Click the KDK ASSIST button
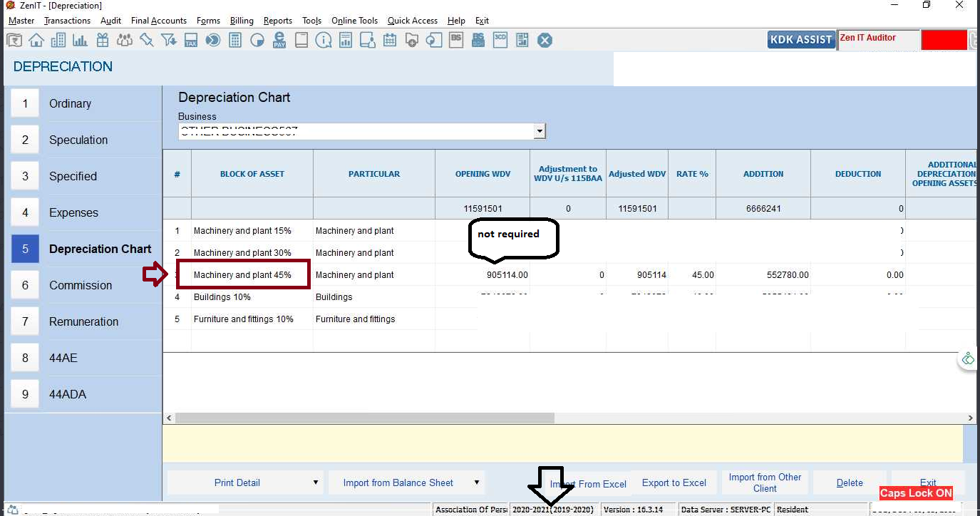This screenshot has width=980, height=516. pos(801,40)
